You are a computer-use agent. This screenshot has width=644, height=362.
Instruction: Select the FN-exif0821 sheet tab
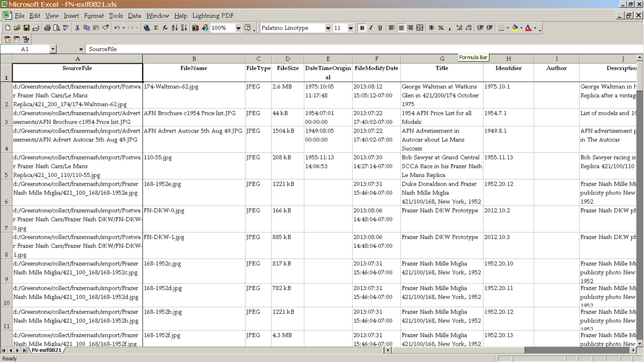coord(46,350)
